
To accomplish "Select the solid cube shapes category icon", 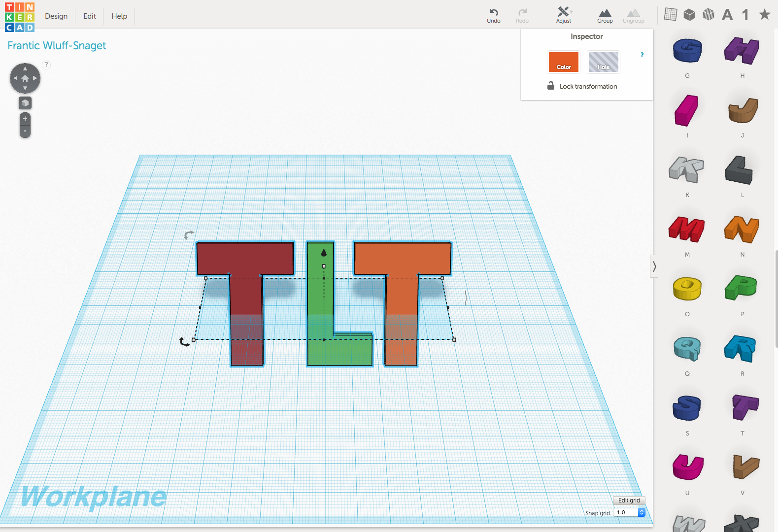I will point(689,15).
